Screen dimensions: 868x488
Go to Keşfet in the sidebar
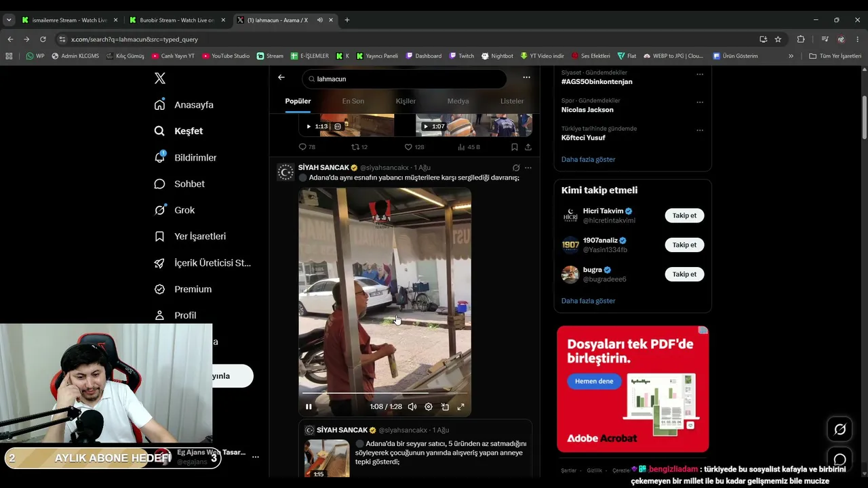point(178,131)
